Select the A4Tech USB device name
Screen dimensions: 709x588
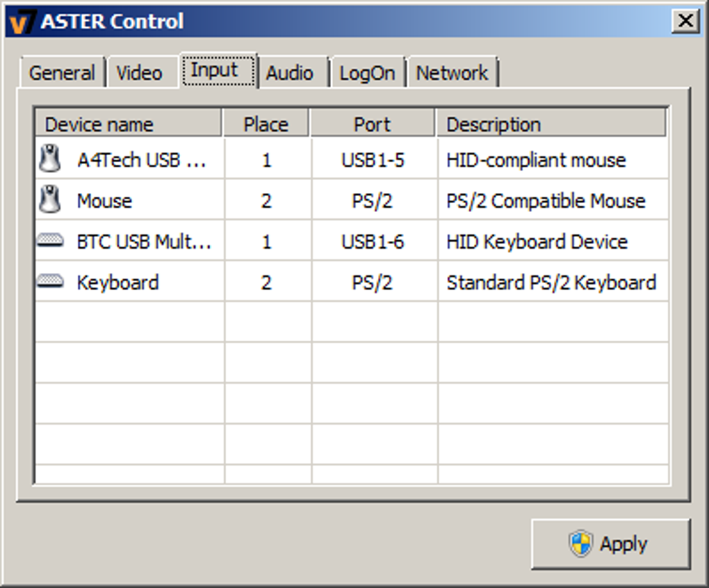point(142,160)
